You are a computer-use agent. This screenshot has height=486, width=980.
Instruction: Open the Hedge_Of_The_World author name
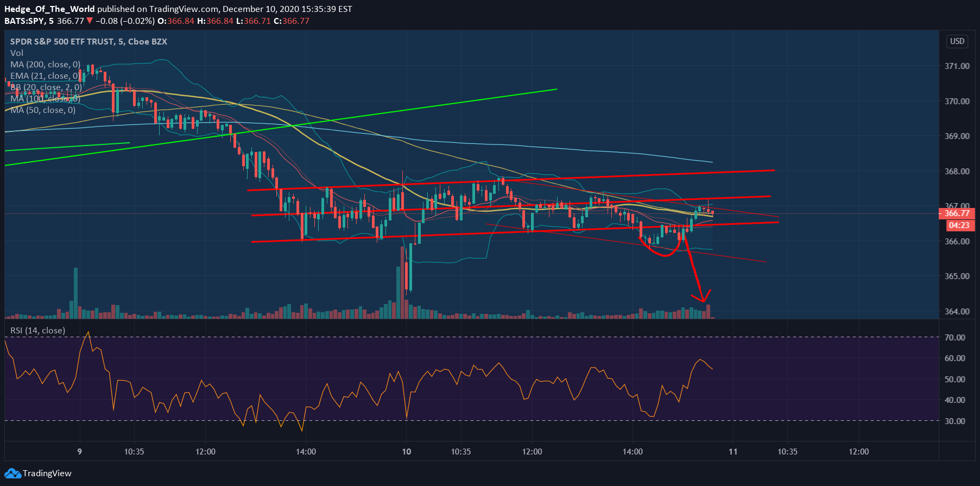click(x=49, y=9)
